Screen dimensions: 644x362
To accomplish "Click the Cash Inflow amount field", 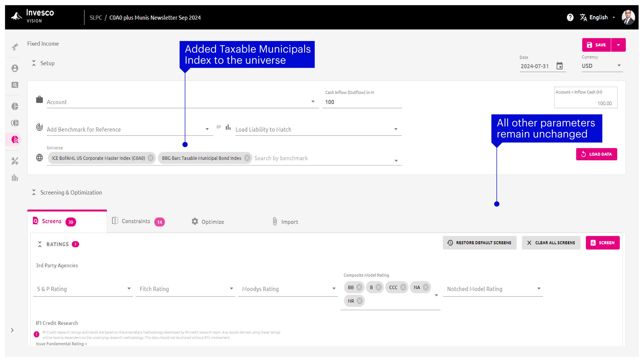I will click(x=362, y=102).
